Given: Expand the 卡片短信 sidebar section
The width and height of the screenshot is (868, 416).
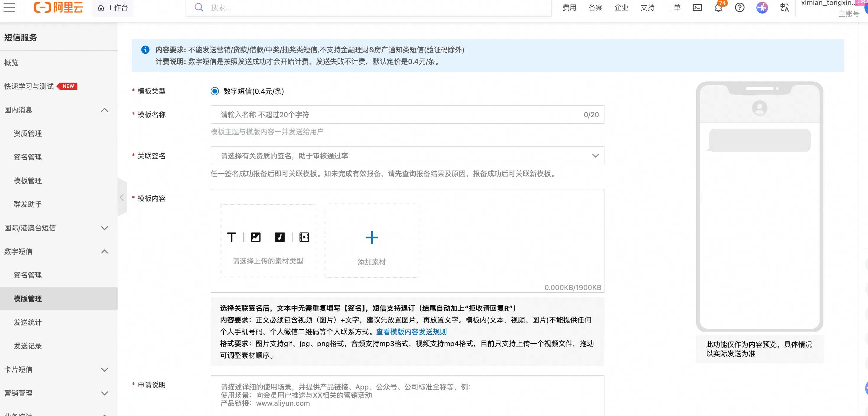Looking at the screenshot, I should click(105, 370).
